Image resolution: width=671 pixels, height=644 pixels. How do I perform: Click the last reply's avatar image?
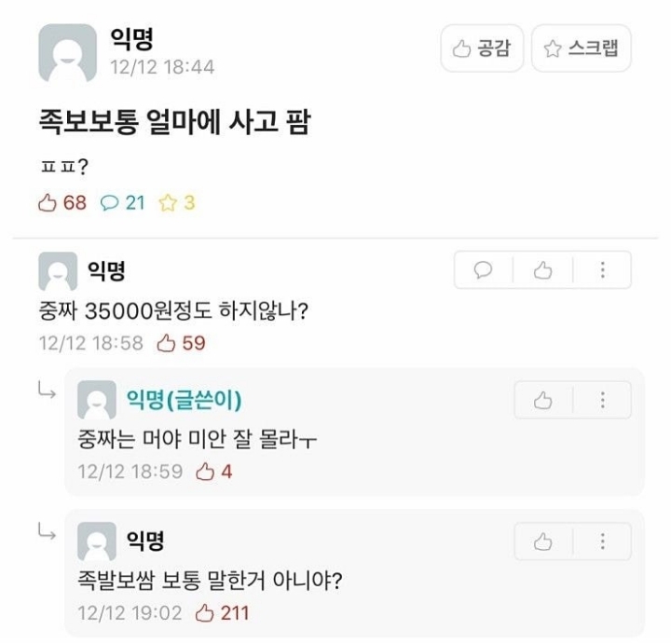97,541
